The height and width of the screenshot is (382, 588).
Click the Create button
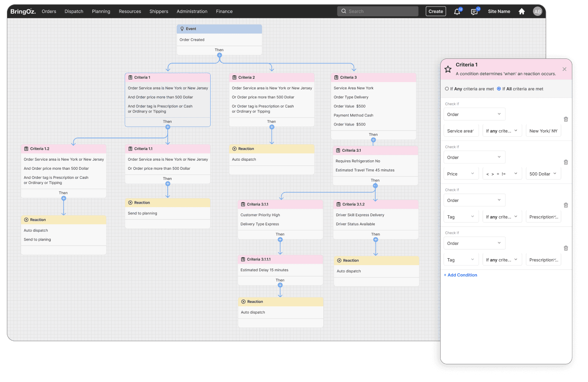(x=436, y=12)
